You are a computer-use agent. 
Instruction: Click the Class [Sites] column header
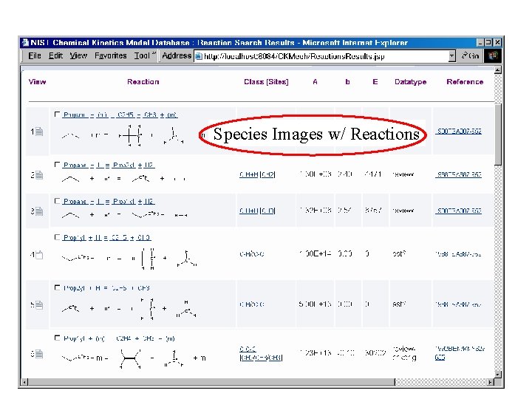pyautogui.click(x=266, y=82)
